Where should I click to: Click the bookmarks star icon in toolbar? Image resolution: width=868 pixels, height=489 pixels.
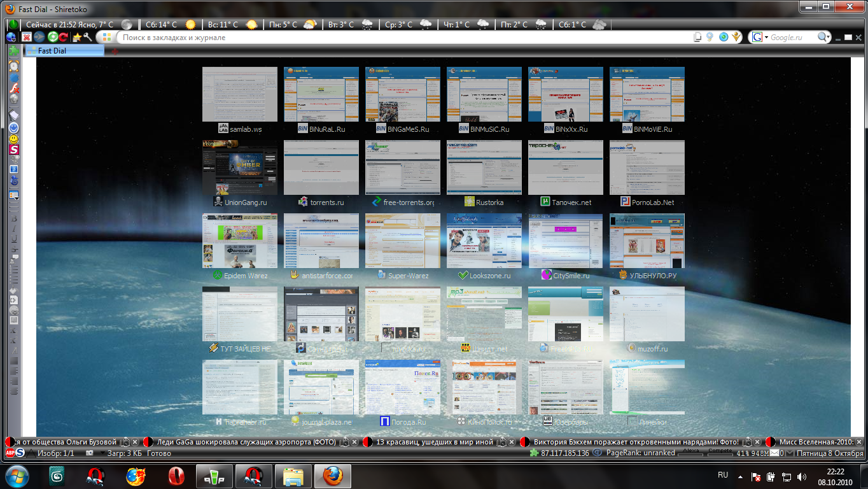point(76,37)
